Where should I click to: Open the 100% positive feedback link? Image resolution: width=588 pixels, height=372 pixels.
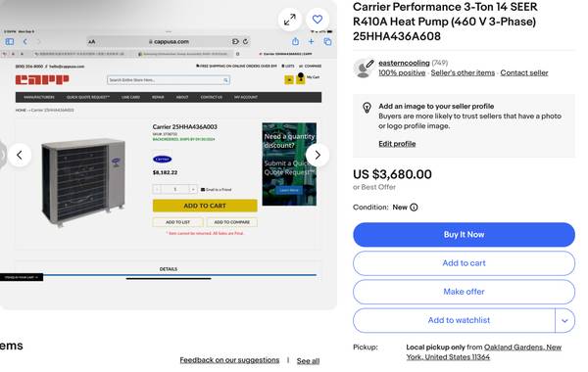coord(402,72)
